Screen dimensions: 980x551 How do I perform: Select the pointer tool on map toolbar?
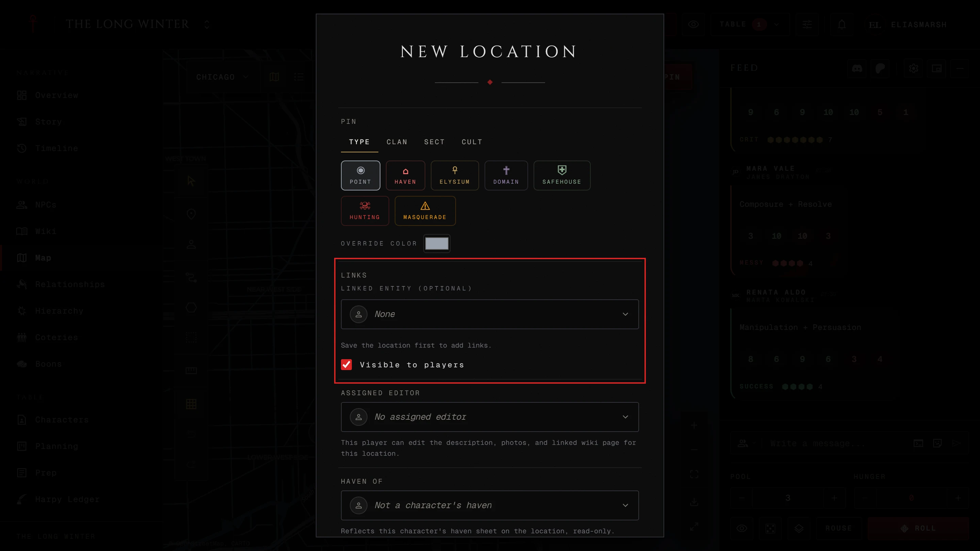[x=191, y=181]
